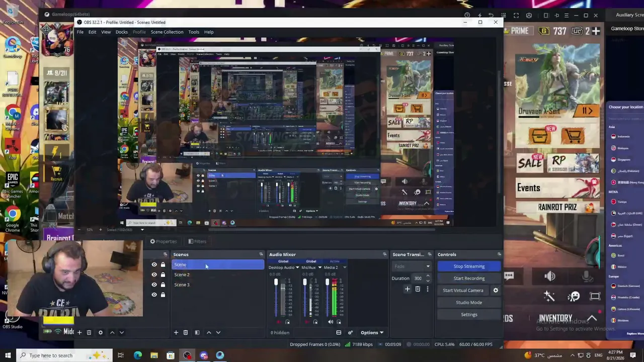This screenshot has width=644, height=362.
Task: Open Microsoft Edge from taskbar
Action: pos(137,356)
